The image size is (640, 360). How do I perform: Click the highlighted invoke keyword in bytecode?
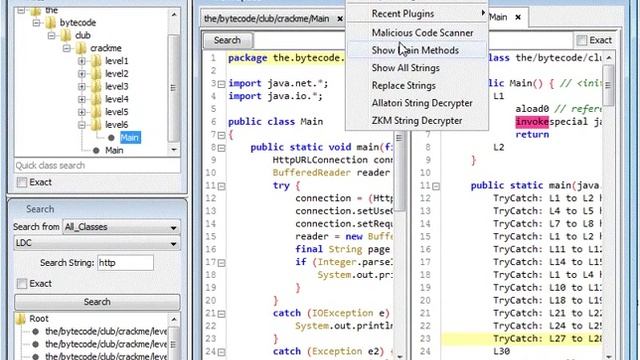[532, 122]
